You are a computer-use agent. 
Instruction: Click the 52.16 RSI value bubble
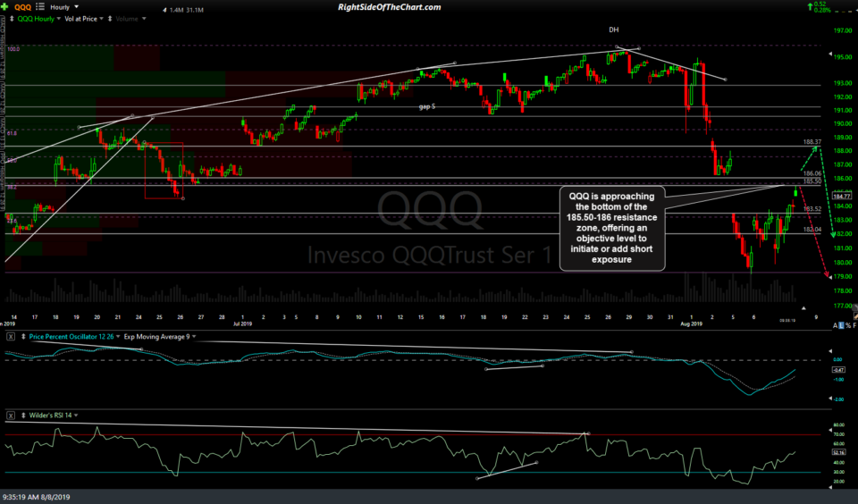click(838, 452)
